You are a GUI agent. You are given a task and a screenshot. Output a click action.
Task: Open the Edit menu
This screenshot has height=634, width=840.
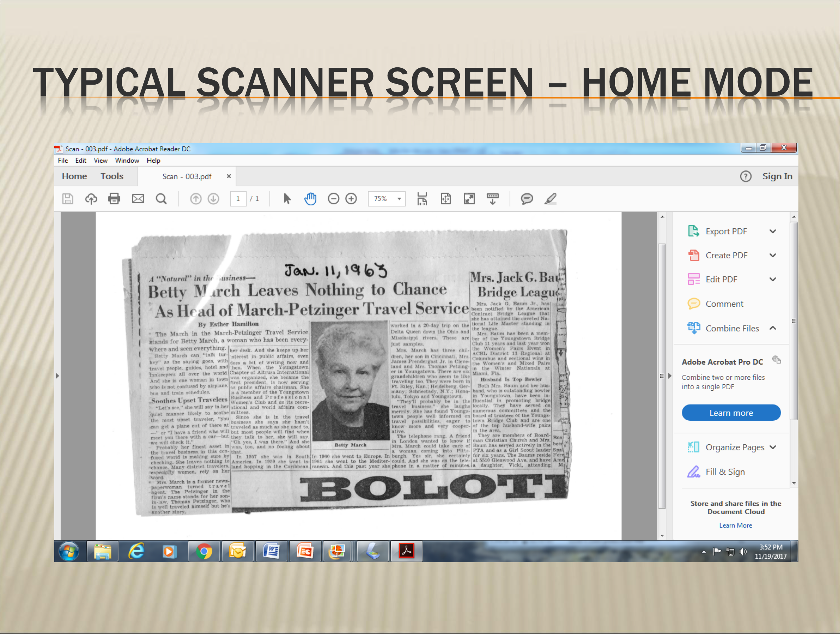coord(81,161)
